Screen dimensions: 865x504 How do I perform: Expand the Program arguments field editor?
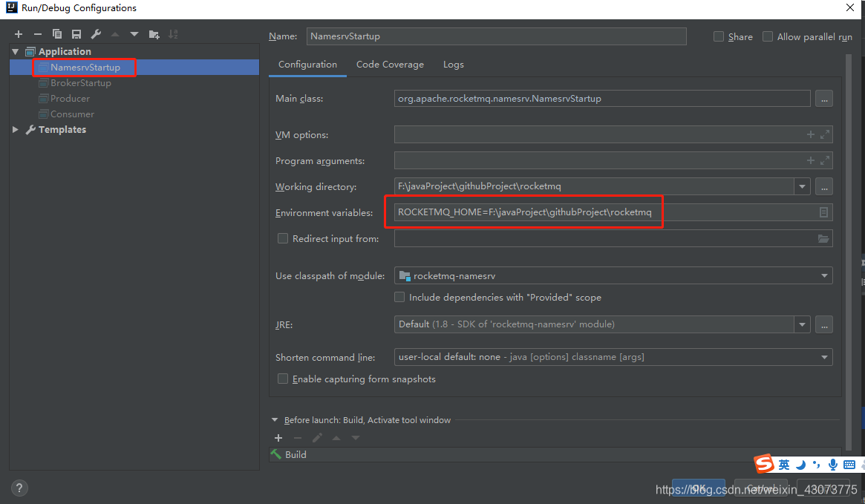tap(825, 160)
